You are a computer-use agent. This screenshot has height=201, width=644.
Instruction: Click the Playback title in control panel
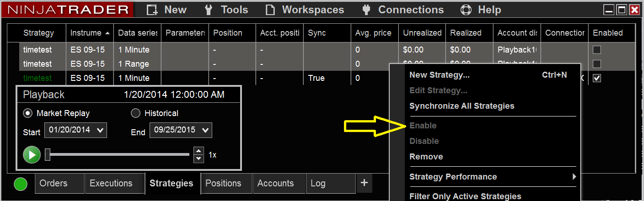point(44,95)
